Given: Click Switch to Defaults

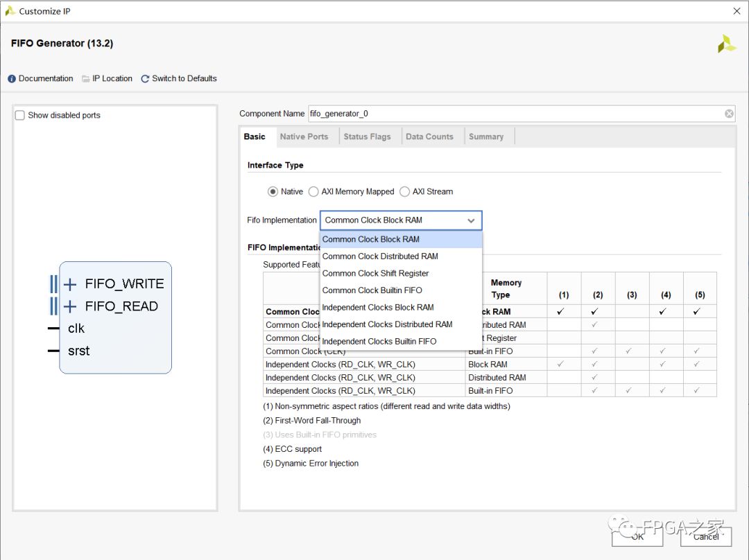Looking at the screenshot, I should (184, 78).
